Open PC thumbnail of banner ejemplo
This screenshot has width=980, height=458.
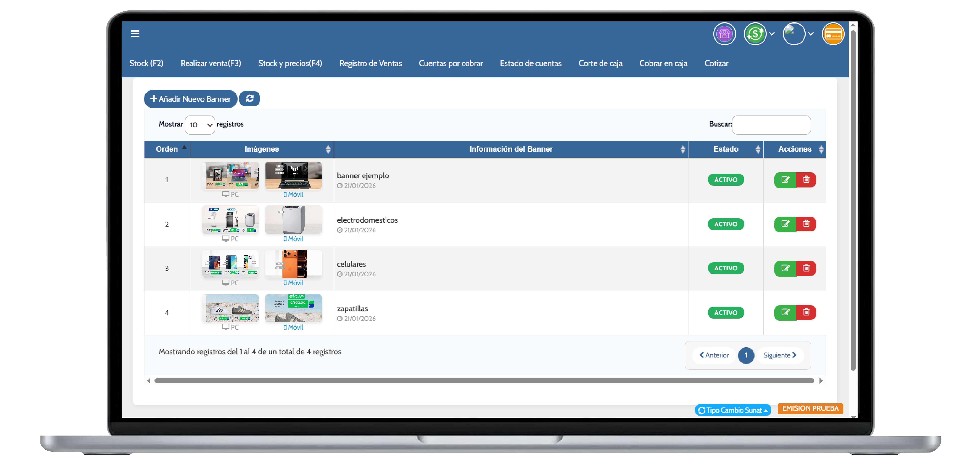tap(230, 176)
